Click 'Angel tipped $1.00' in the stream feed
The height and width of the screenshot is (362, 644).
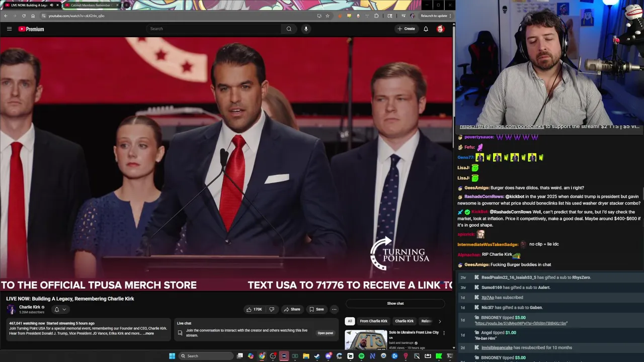(499, 332)
